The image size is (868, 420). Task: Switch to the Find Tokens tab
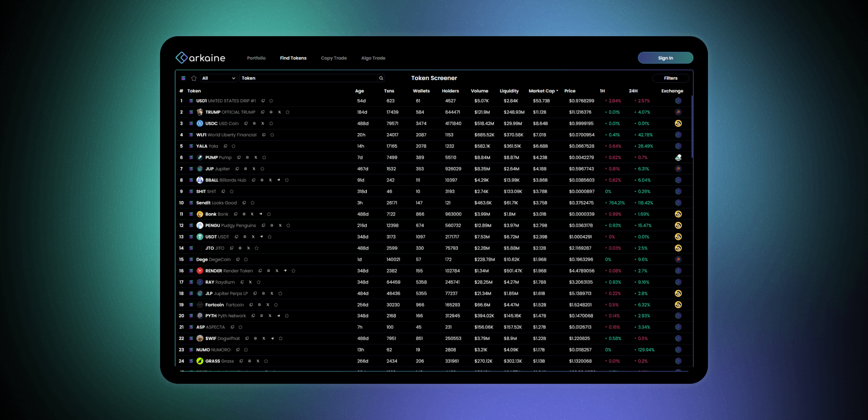293,58
